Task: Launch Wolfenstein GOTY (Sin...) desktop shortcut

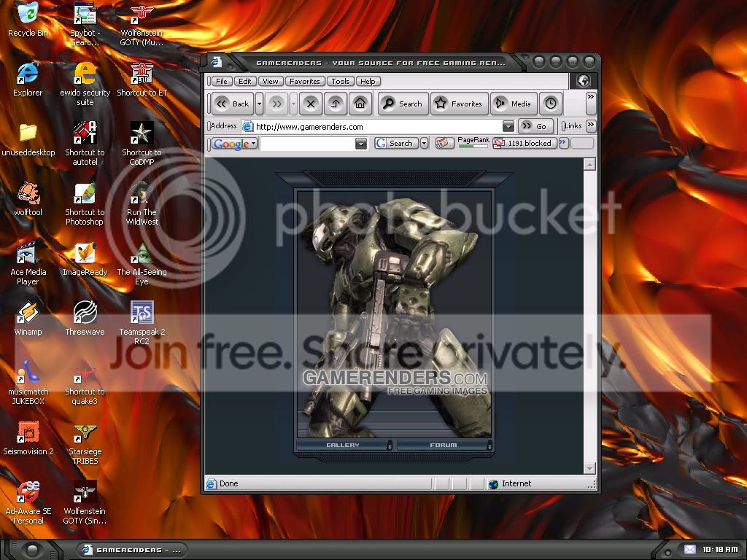Action: click(x=85, y=502)
